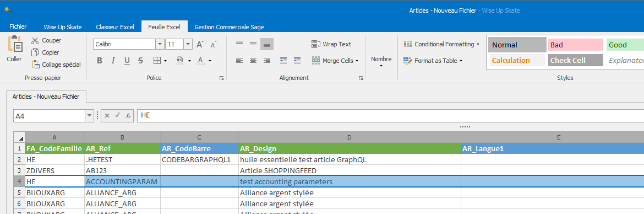Viewport: 644px width, 214px height.
Task: Align text right
Action: tap(267, 61)
